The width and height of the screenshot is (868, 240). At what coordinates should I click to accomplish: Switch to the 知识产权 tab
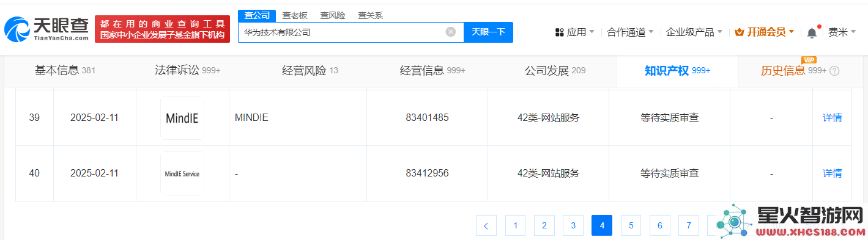tap(677, 70)
